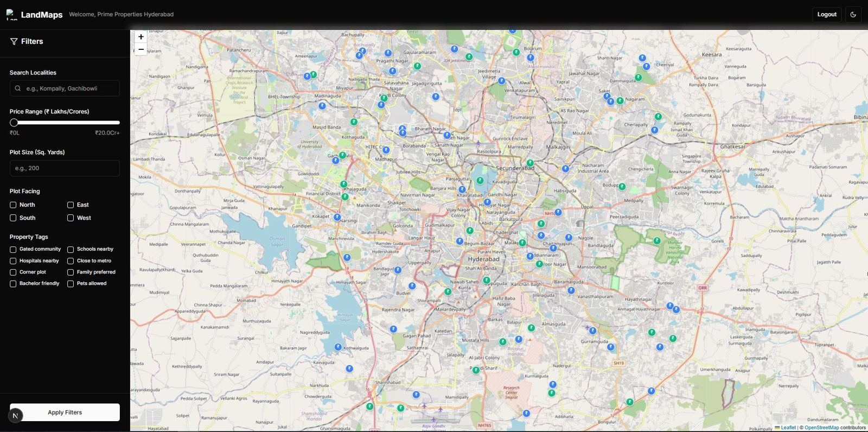868x432 pixels.
Task: Select the blue marker below Cherlapally
Action: pyautogui.click(x=655, y=130)
